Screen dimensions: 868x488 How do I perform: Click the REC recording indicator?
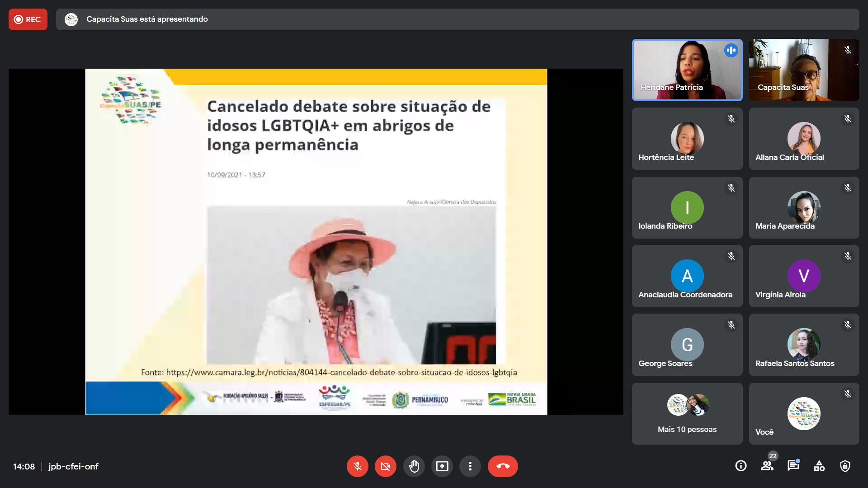28,19
